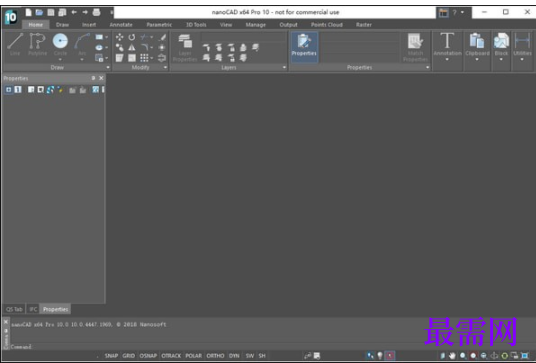Screen dimensions: 536x363
Task: Switch to the 3D Tools ribbon tab
Action: (196, 25)
